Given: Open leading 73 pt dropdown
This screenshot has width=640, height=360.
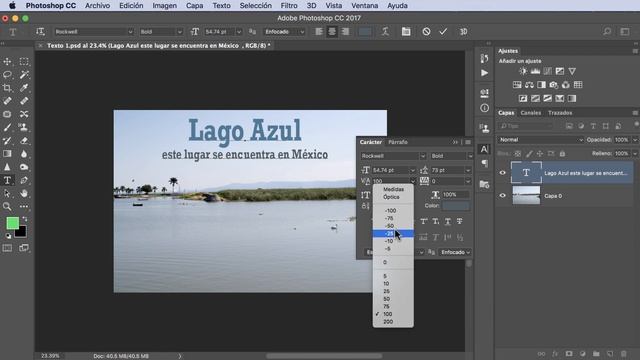Looking at the screenshot, I should point(468,170).
